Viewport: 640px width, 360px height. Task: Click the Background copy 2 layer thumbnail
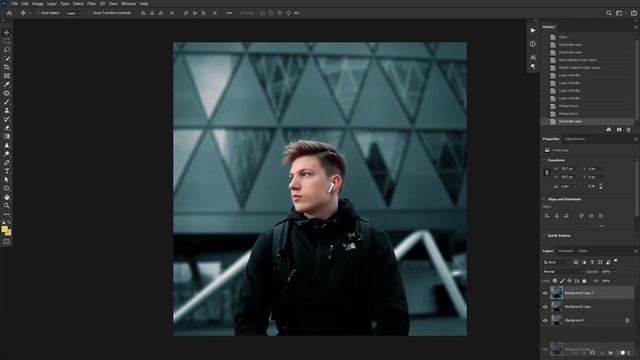click(x=556, y=293)
